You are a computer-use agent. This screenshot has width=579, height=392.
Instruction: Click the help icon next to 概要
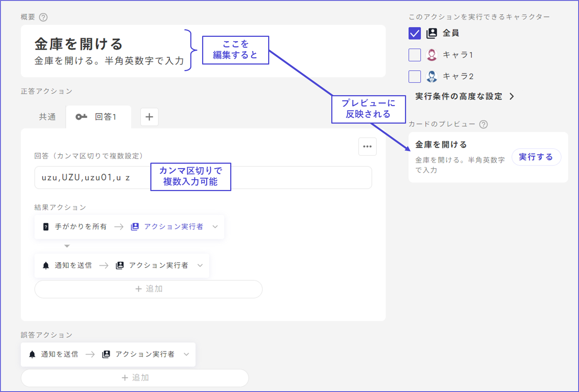tap(43, 17)
